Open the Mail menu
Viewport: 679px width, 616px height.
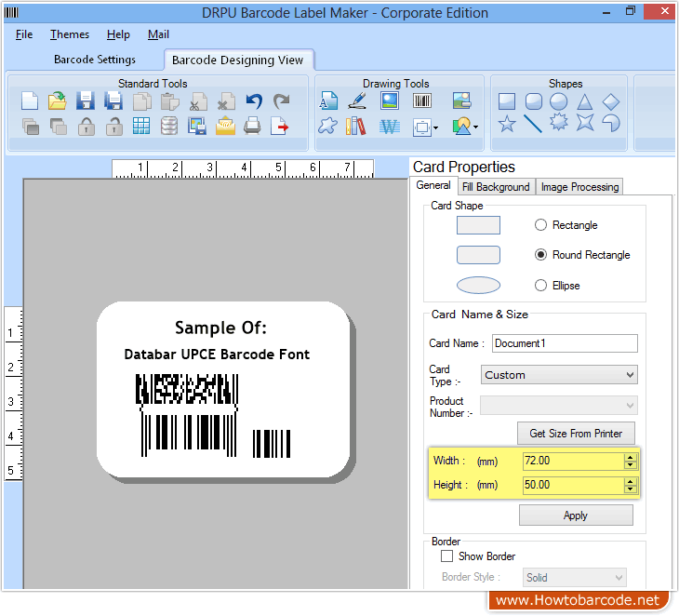click(x=158, y=34)
